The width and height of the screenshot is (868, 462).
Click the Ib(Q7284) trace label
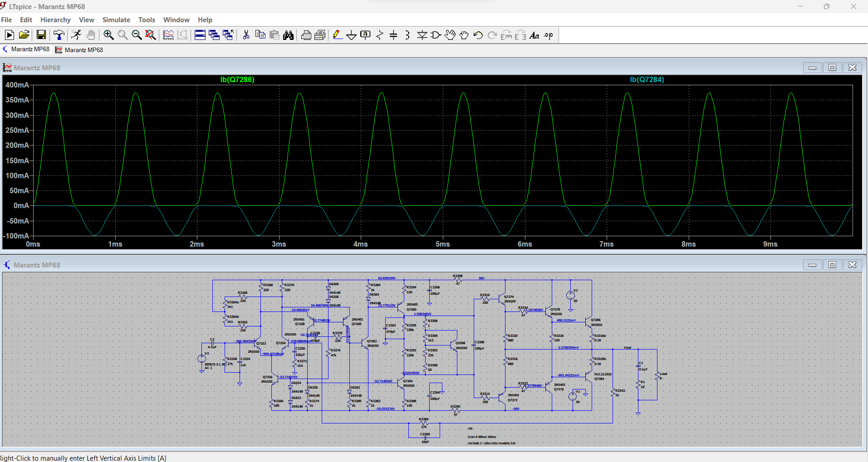click(647, 80)
